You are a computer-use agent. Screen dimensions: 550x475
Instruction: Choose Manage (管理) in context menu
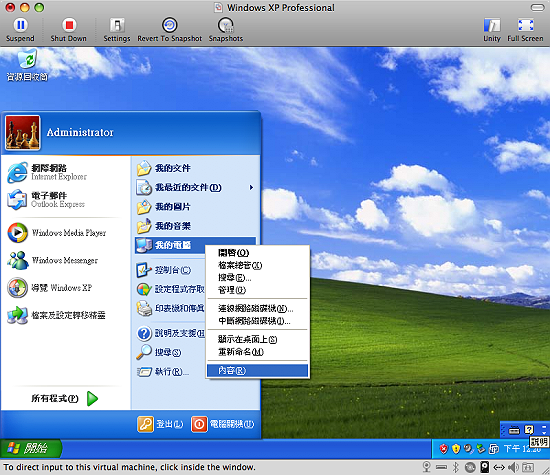(x=257, y=290)
